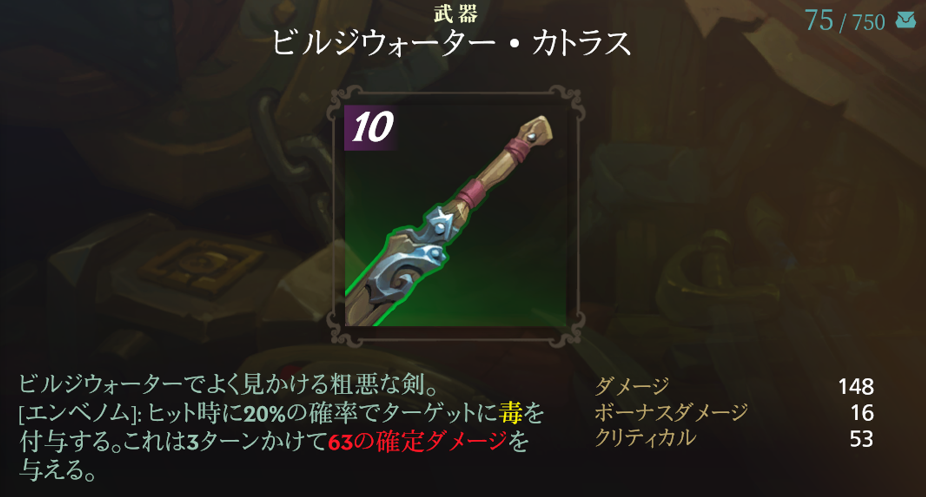
Task: Click the 75 / 750 inventory counter
Action: tap(845, 21)
